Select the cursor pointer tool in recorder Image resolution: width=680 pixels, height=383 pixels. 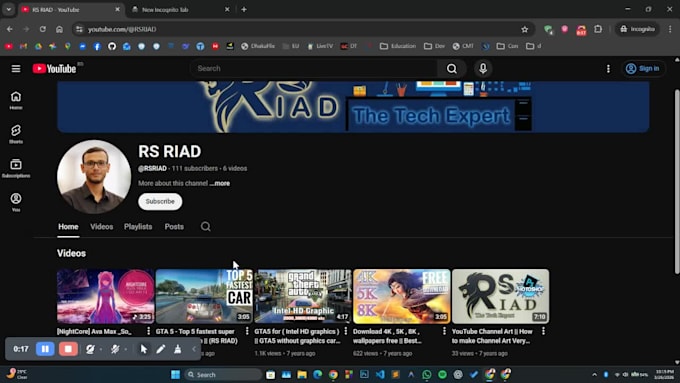[144, 349]
